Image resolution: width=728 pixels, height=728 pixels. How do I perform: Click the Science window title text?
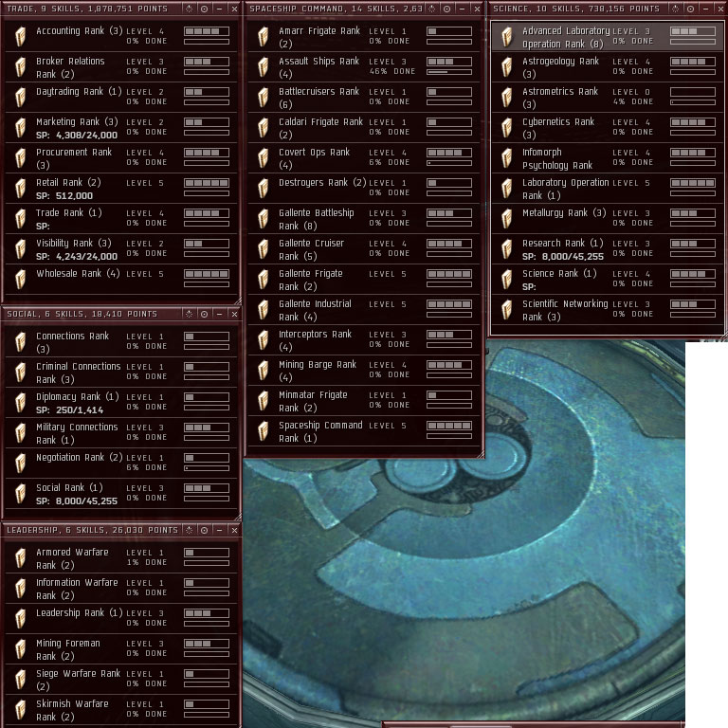576,9
